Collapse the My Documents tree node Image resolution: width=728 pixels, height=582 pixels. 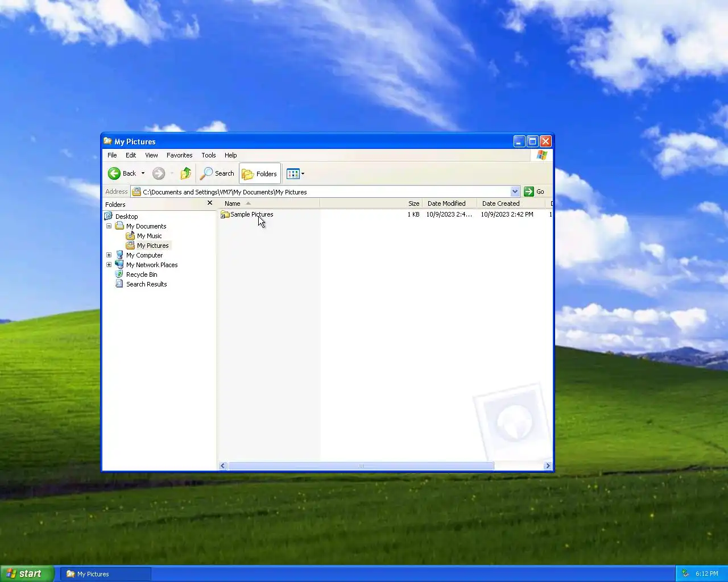[x=109, y=226]
